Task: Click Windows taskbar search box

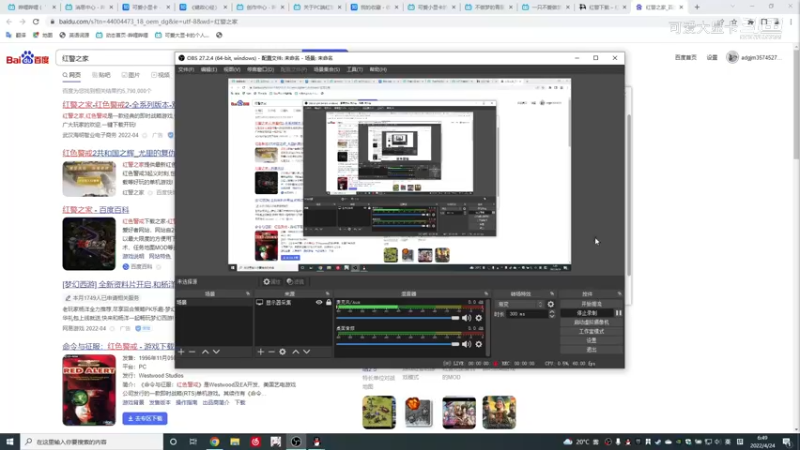Action: pyautogui.click(x=92, y=442)
